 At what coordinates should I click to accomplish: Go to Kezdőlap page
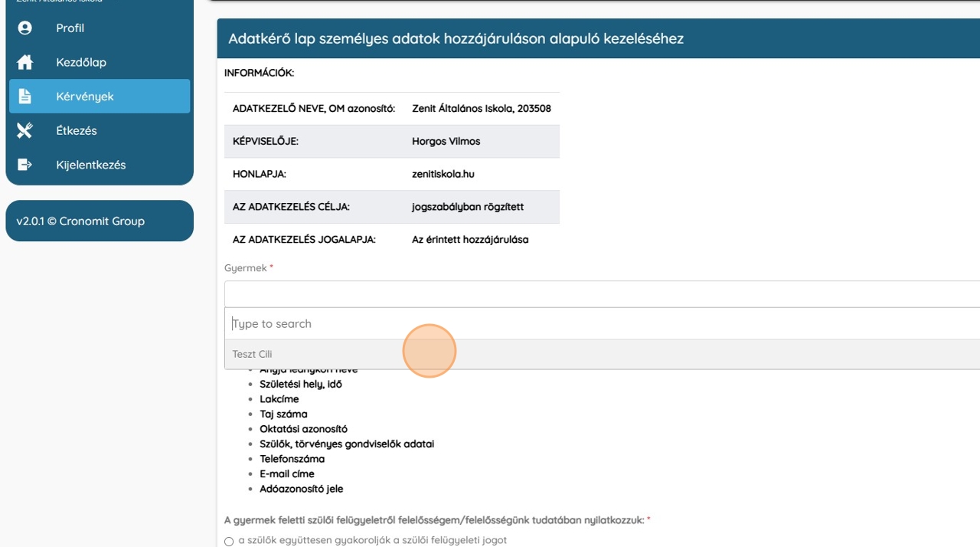pyautogui.click(x=100, y=62)
